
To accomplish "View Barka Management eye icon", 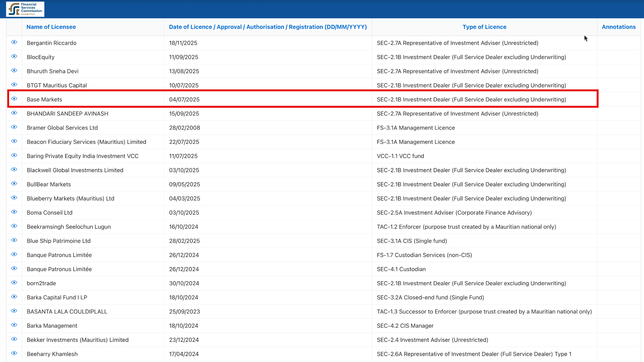I will click(x=14, y=325).
